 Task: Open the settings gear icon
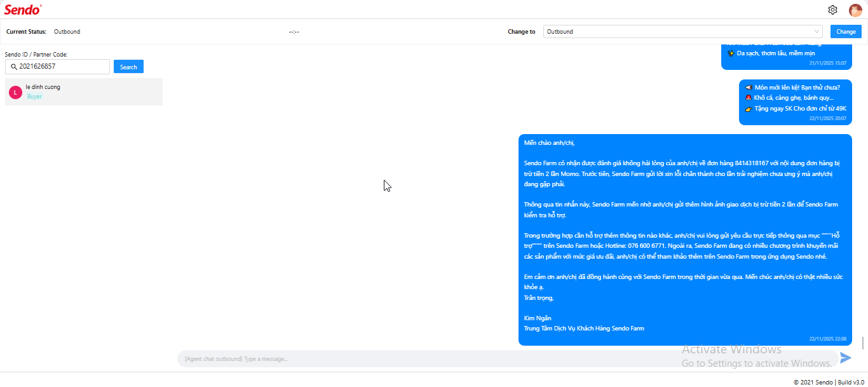point(832,10)
